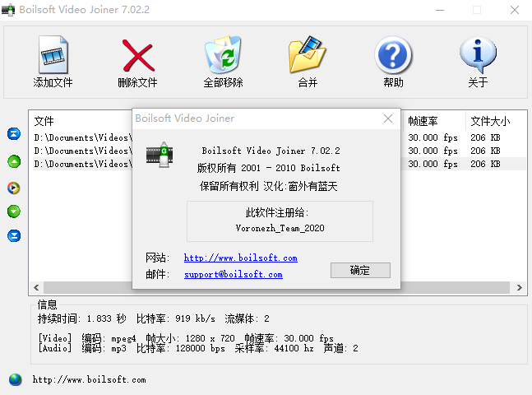Click the 文件大小 column header
This screenshot has width=532, height=395.
490,121
